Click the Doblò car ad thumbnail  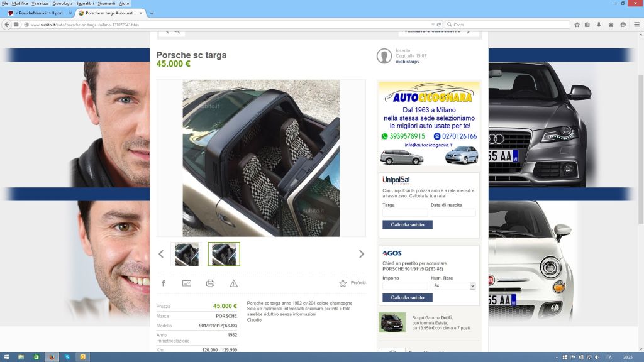click(x=392, y=322)
